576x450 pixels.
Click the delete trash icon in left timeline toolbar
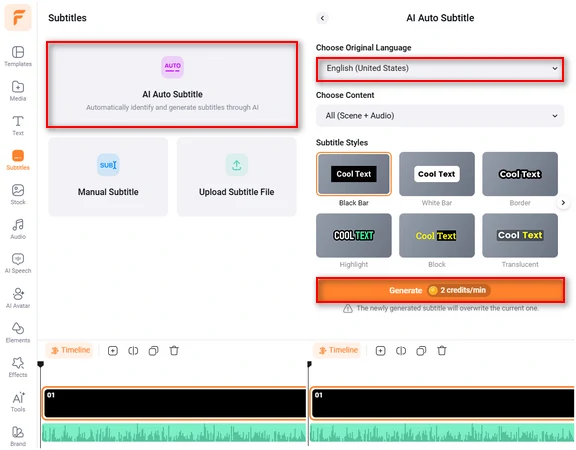[174, 351]
